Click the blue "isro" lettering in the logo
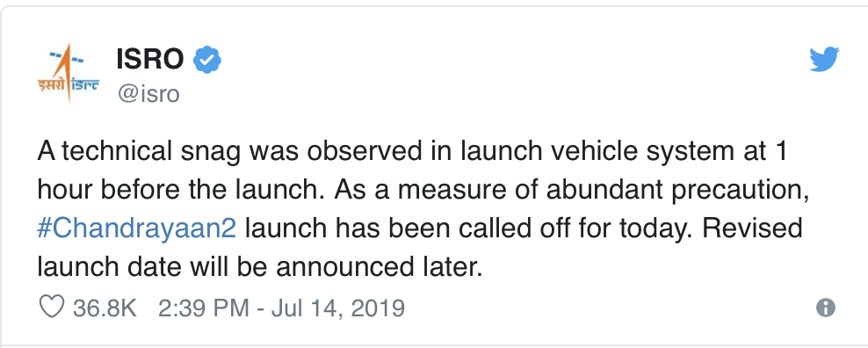868x348 pixels. (x=84, y=84)
